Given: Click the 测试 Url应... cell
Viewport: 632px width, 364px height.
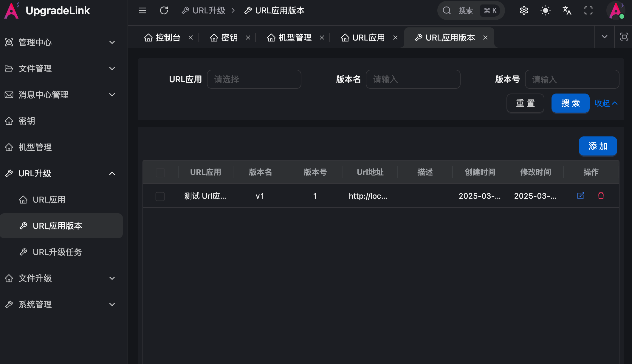Looking at the screenshot, I should coord(205,196).
